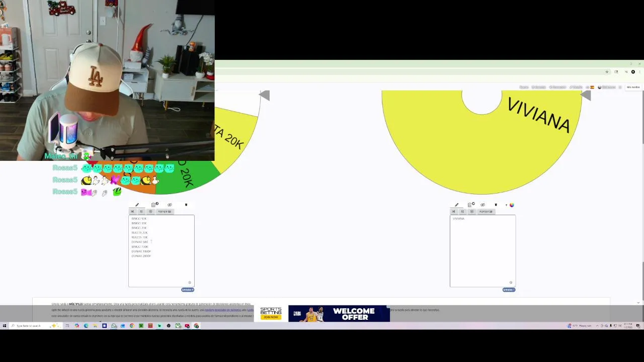
Task: Open the browser profile avatar icon
Action: coord(633,72)
